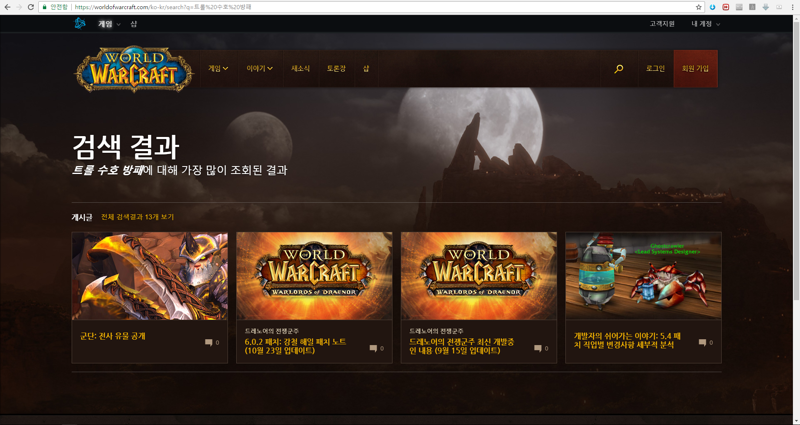
Task: Click the 로그인 login button
Action: pyautogui.click(x=655, y=68)
